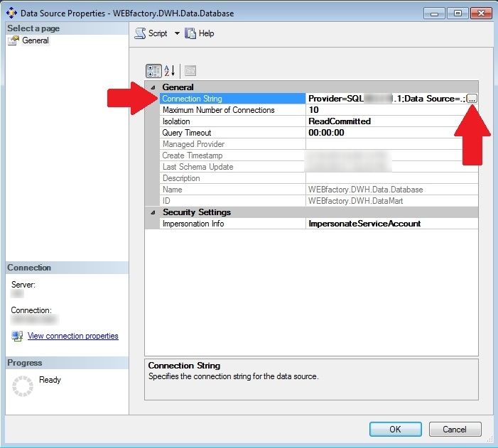498x448 pixels.
Task: Select Maximum Number of Connections value
Action: (391, 110)
